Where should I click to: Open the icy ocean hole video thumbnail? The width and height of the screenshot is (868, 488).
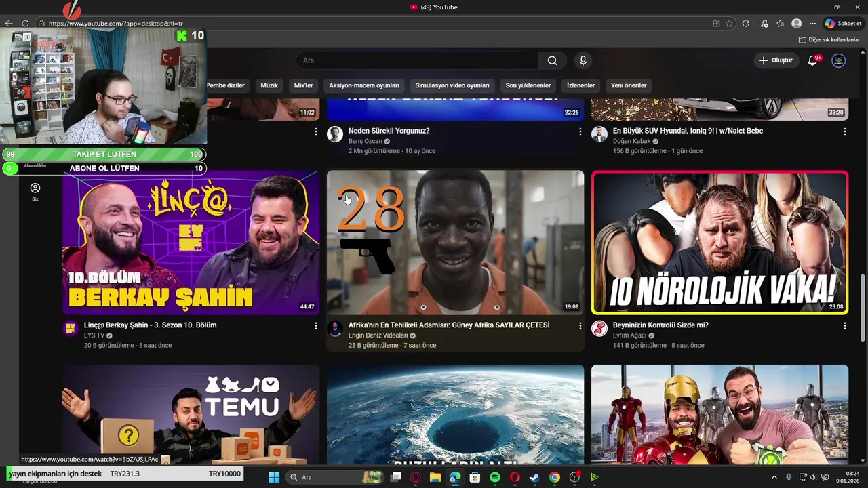click(455, 415)
